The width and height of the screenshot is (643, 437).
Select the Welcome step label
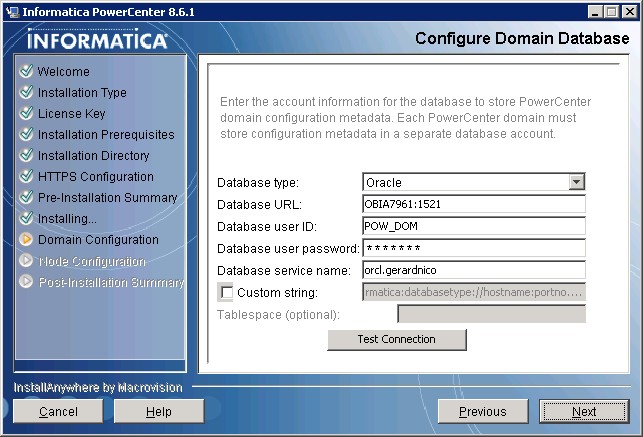point(64,71)
